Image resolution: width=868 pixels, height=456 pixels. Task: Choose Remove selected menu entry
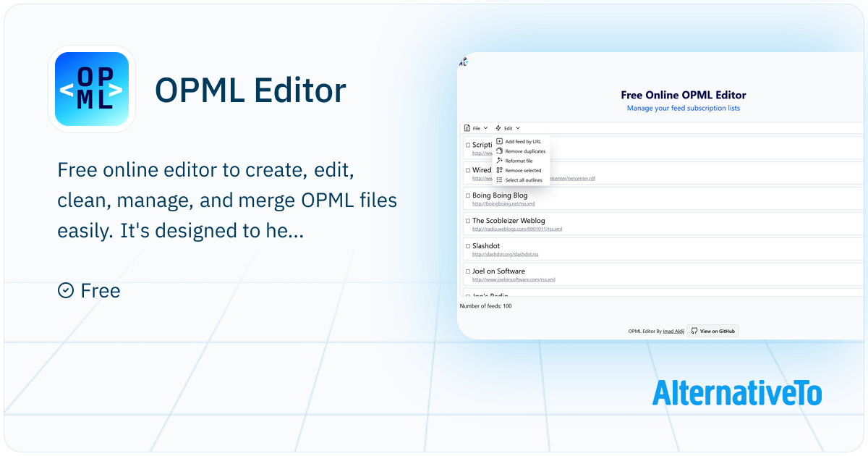click(521, 170)
